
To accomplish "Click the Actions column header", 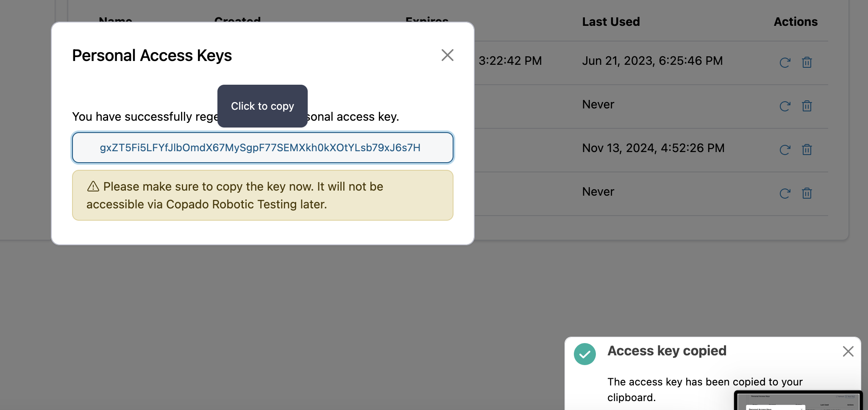I will pos(796,22).
